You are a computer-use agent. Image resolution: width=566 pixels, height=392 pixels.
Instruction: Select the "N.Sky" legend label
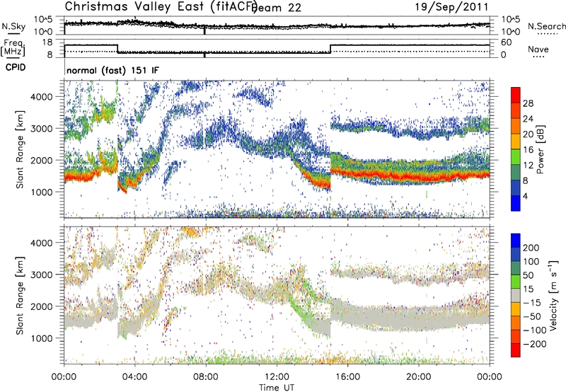coord(13,26)
